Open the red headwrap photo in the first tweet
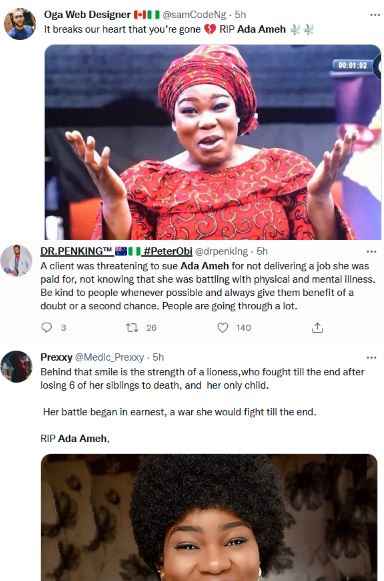The image size is (384, 581). coord(213,142)
